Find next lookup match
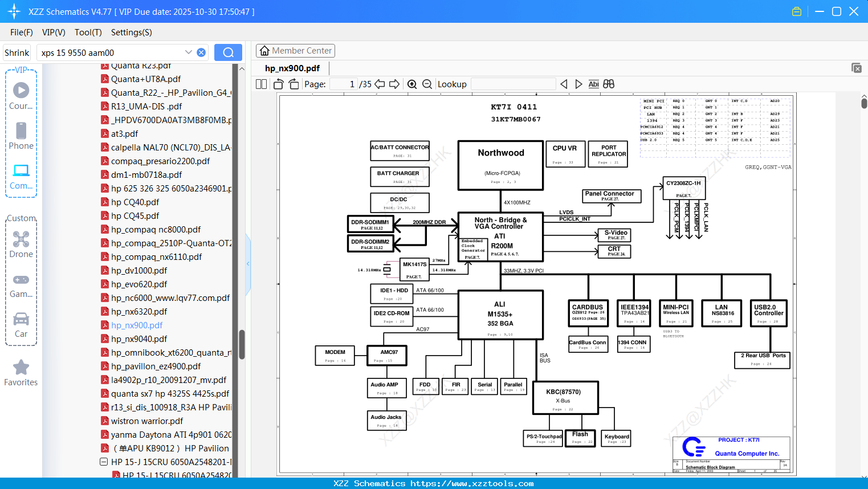 click(x=578, y=84)
